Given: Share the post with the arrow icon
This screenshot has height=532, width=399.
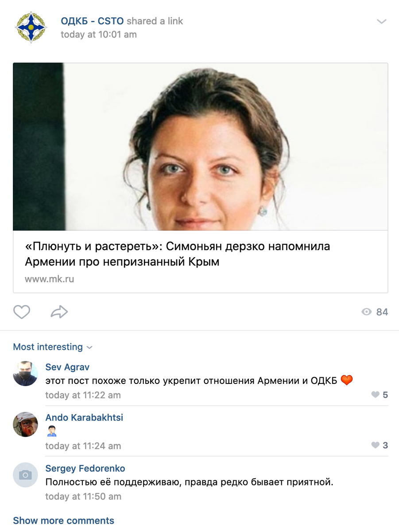Looking at the screenshot, I should [59, 312].
